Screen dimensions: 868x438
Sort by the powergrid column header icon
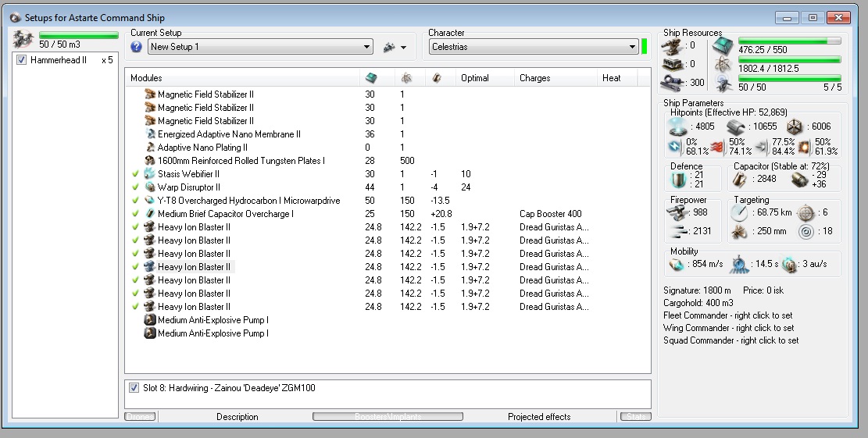tap(406, 78)
